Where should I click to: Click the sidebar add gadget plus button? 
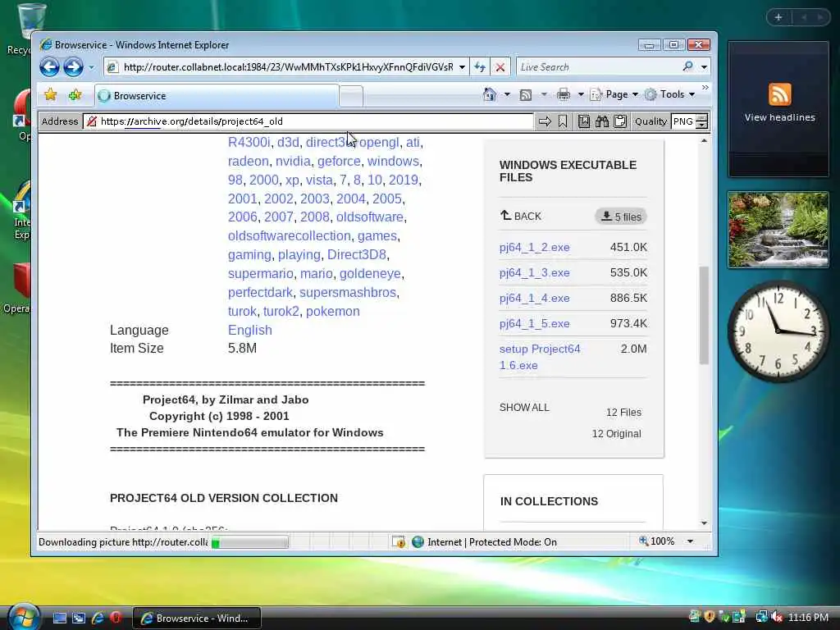click(x=778, y=18)
